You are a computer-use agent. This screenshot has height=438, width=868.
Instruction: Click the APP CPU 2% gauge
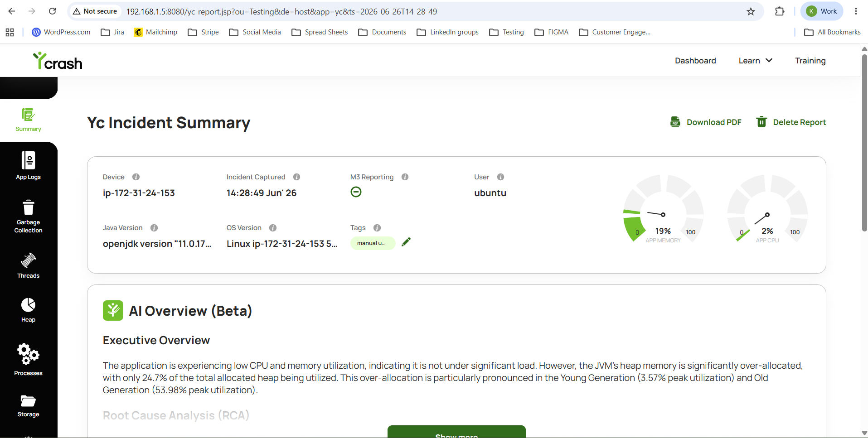[767, 209]
